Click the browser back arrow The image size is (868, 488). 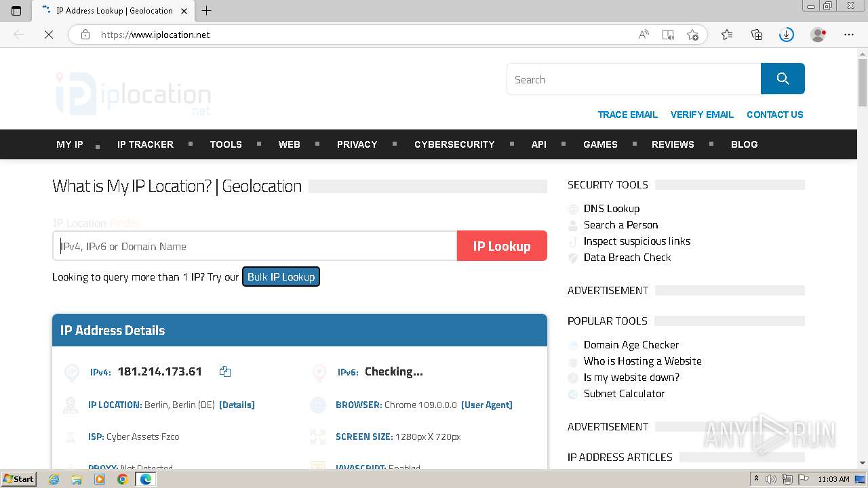(19, 35)
